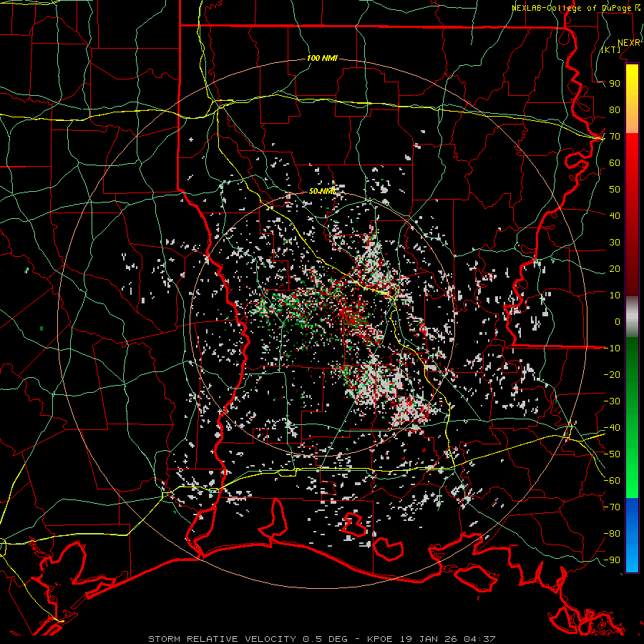Click the -10 value on the velocity scale
Viewport: 644px width, 644px height.
(x=612, y=348)
